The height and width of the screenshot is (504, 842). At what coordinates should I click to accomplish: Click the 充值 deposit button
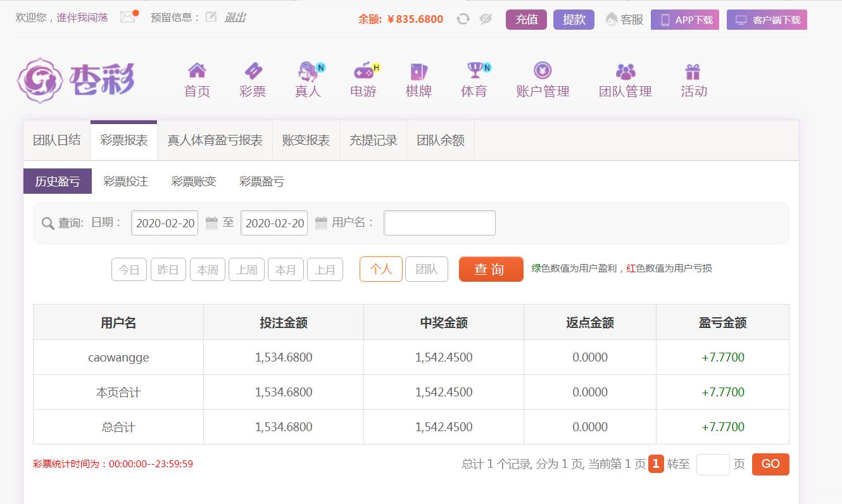pyautogui.click(x=526, y=20)
